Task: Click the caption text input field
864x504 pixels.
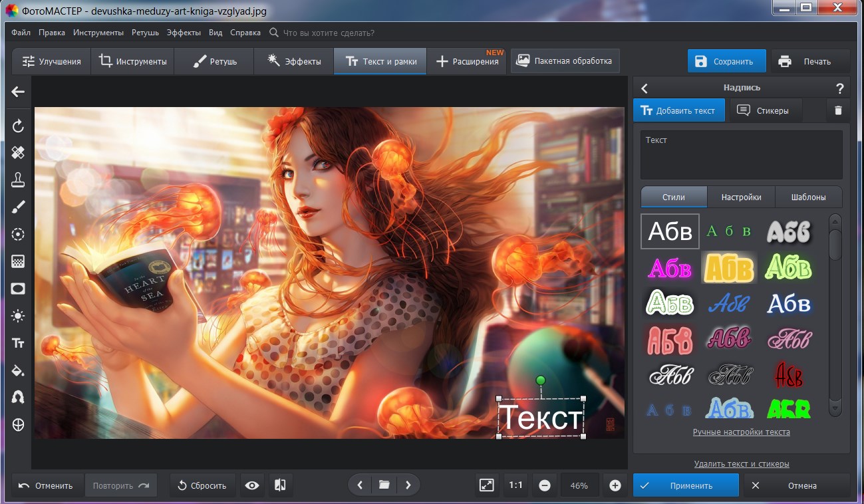Action: tap(741, 155)
